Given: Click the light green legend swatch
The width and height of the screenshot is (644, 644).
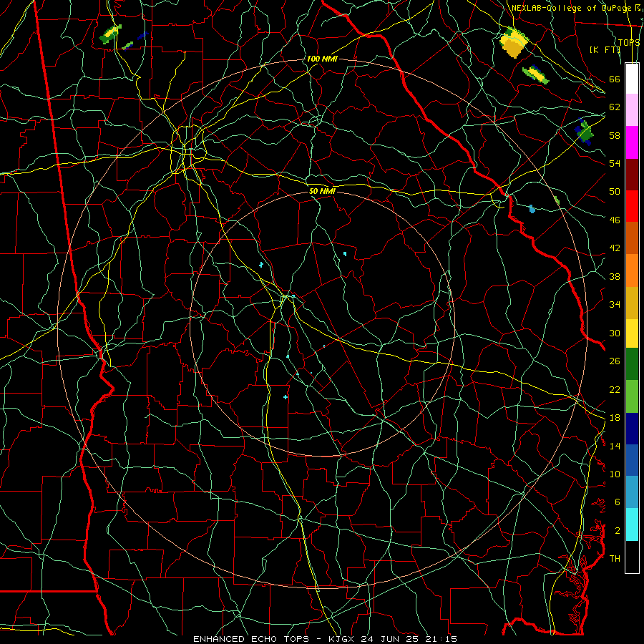Looking at the screenshot, I should click(632, 396).
